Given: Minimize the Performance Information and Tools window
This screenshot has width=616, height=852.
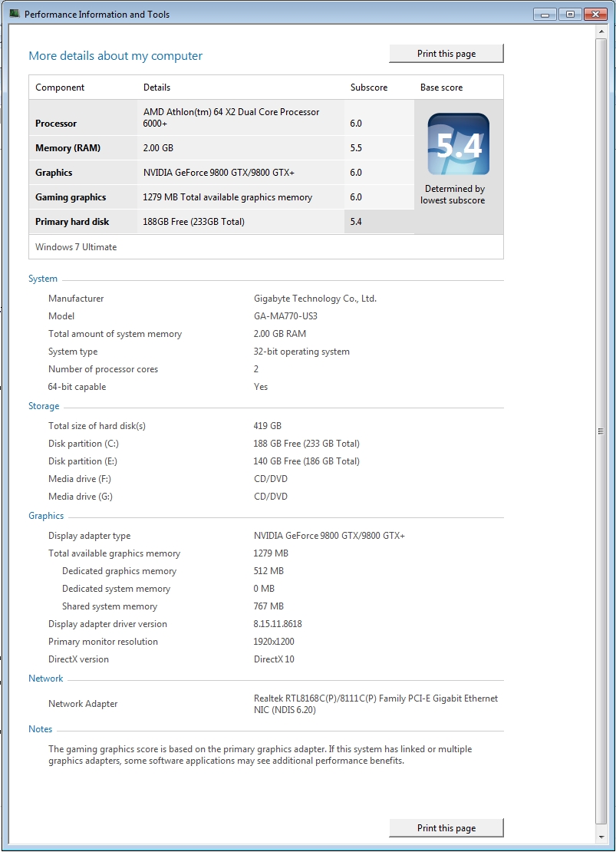Looking at the screenshot, I should point(545,14).
